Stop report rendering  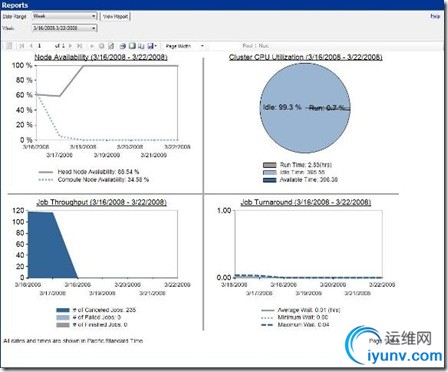pyautogui.click(x=101, y=46)
